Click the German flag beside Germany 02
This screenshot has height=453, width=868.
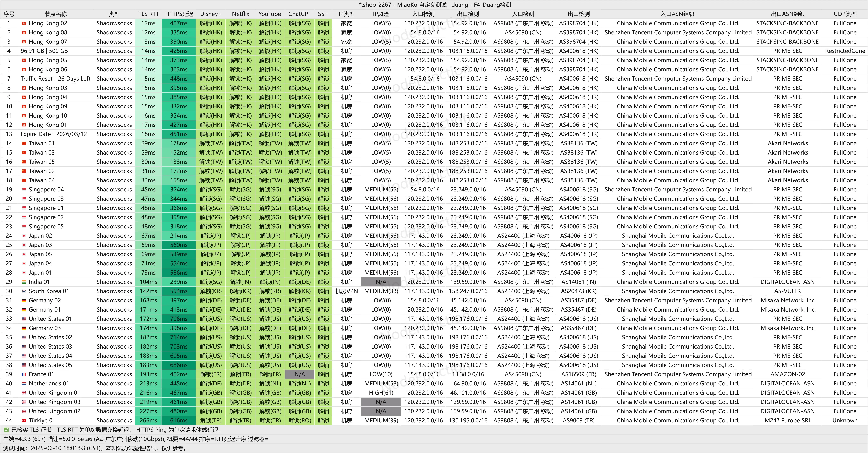pos(24,300)
